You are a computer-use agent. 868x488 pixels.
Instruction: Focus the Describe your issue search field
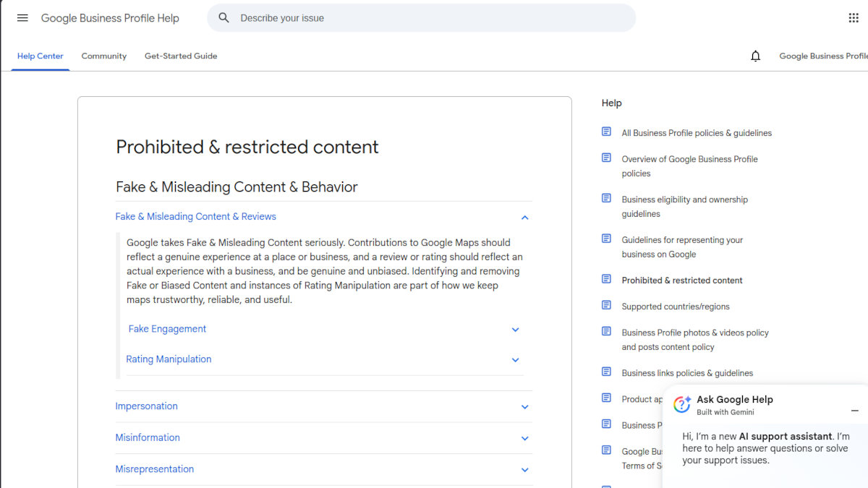[421, 18]
